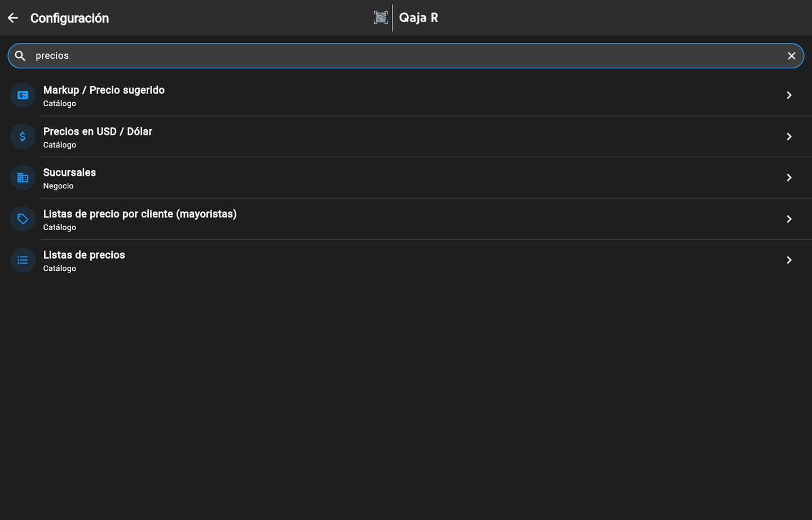Select 'Markup / Precio sugerido' setting
This screenshot has width=812, height=520.
(406, 95)
